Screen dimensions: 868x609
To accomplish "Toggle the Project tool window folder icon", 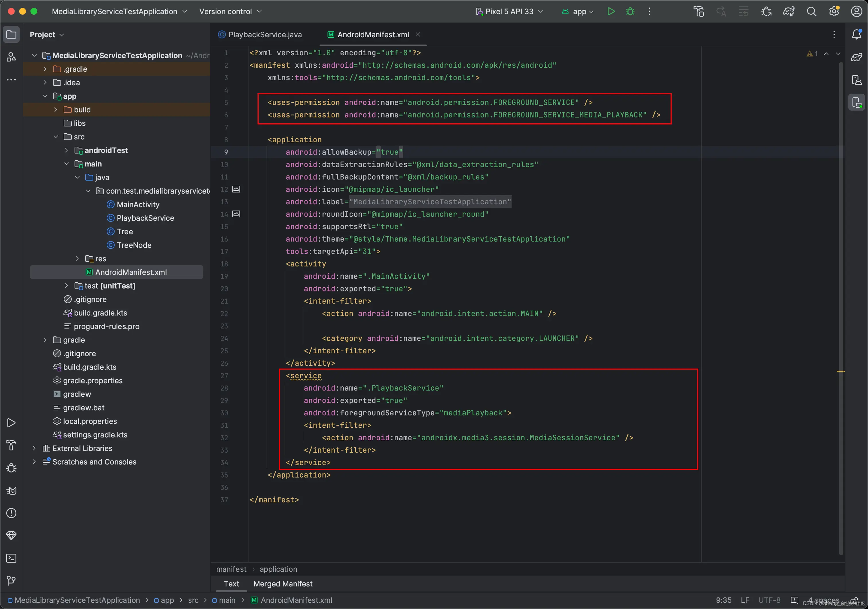I will 11,34.
